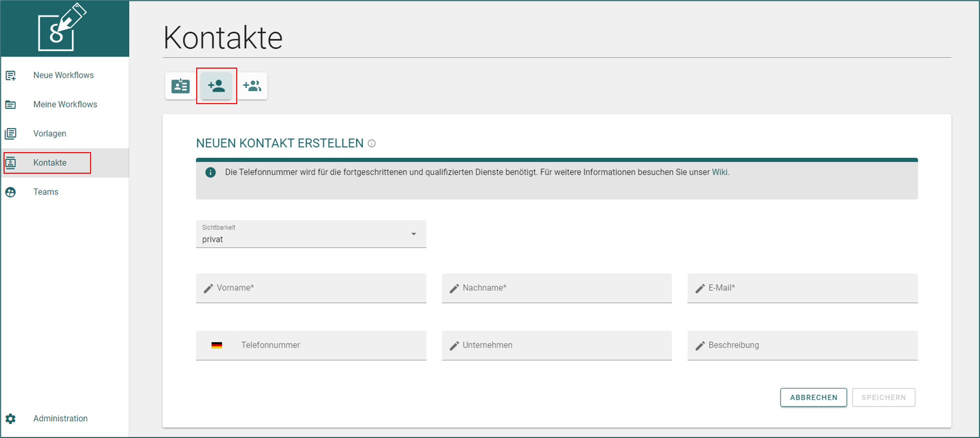Select Kontakte menu item

pos(65,163)
